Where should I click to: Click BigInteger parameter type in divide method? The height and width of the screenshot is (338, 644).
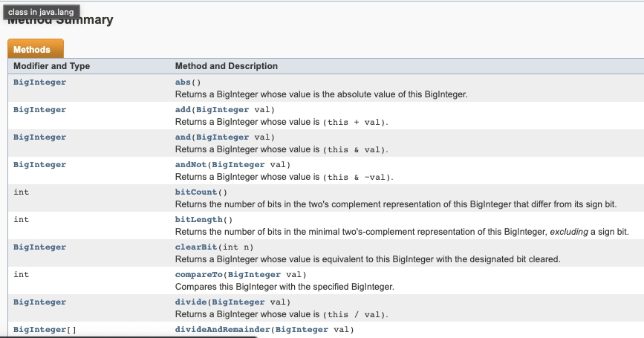tap(238, 302)
